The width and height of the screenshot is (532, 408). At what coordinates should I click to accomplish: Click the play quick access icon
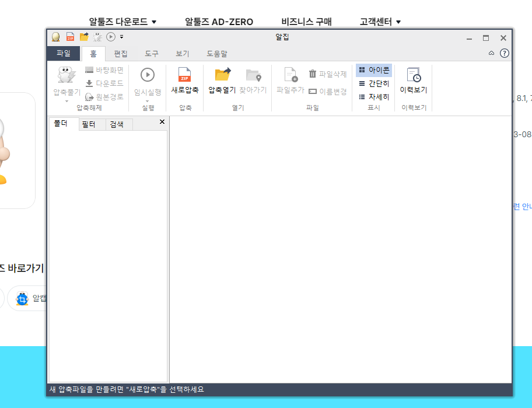[x=111, y=37]
